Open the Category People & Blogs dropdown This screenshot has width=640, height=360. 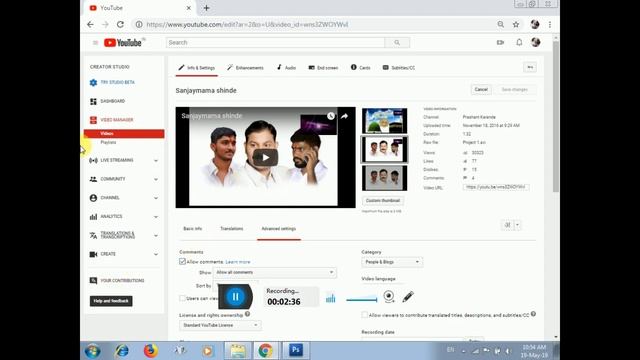click(392, 262)
